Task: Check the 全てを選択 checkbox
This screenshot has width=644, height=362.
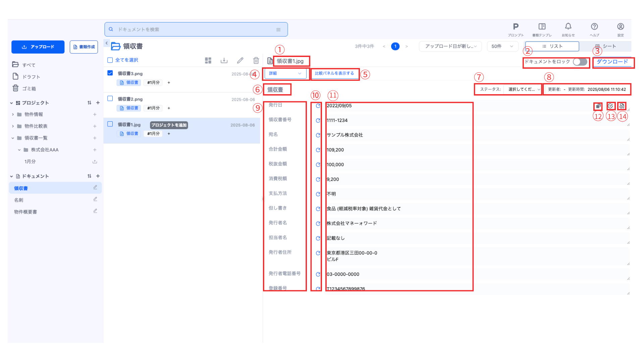Action: (x=110, y=60)
